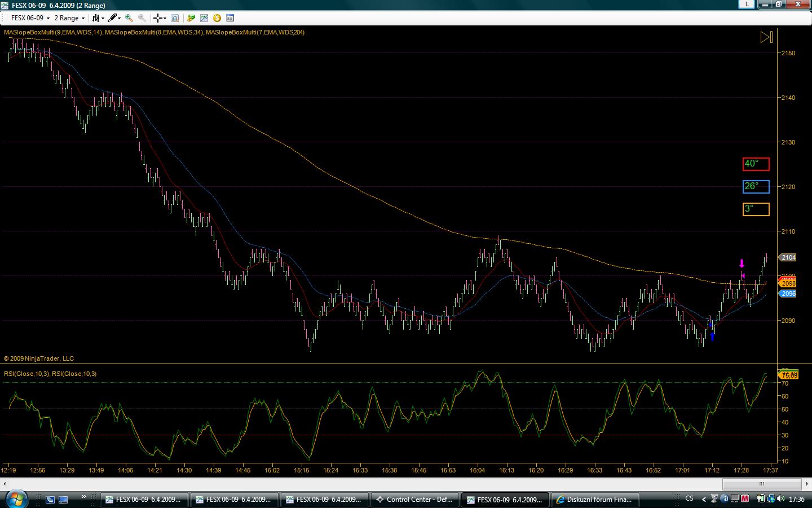Click the zoom in magnifier icon
The width and height of the screenshot is (812, 508).
pos(129,18)
